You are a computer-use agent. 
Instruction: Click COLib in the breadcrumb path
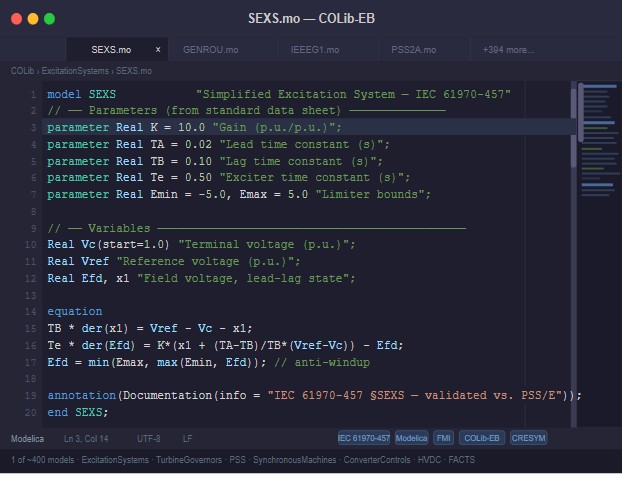[21, 71]
